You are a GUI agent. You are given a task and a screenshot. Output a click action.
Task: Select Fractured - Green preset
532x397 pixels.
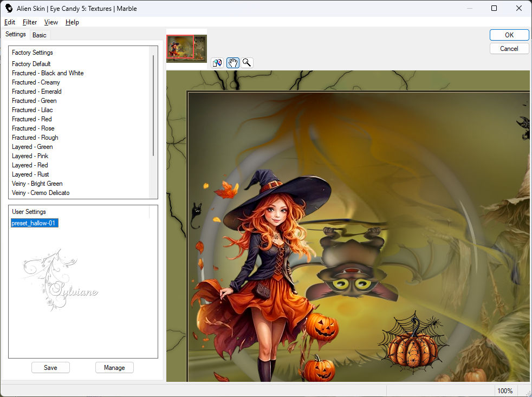[x=34, y=100]
